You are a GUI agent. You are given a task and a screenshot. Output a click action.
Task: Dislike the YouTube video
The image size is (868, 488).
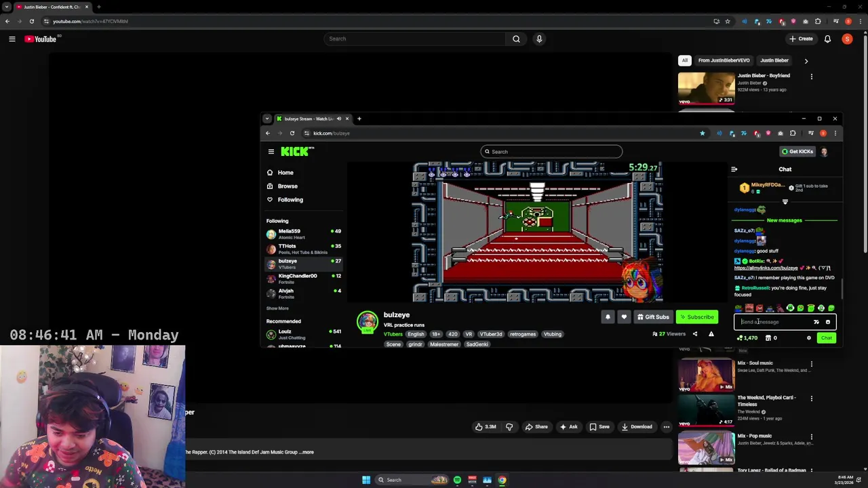(x=509, y=427)
